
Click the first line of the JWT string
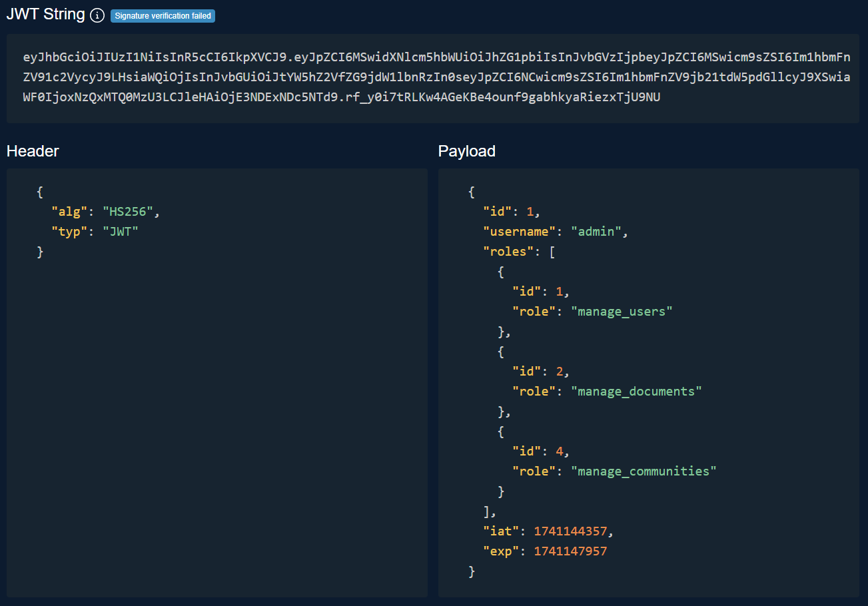pyautogui.click(x=436, y=58)
